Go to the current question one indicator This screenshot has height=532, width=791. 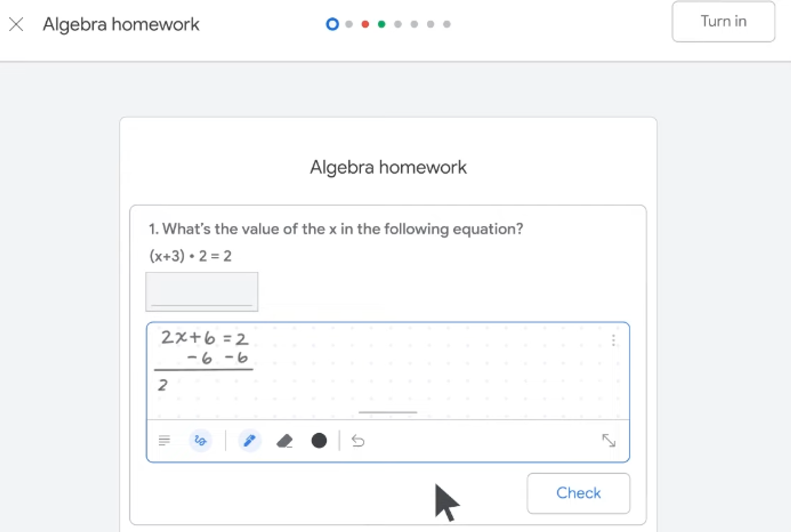[x=332, y=24]
